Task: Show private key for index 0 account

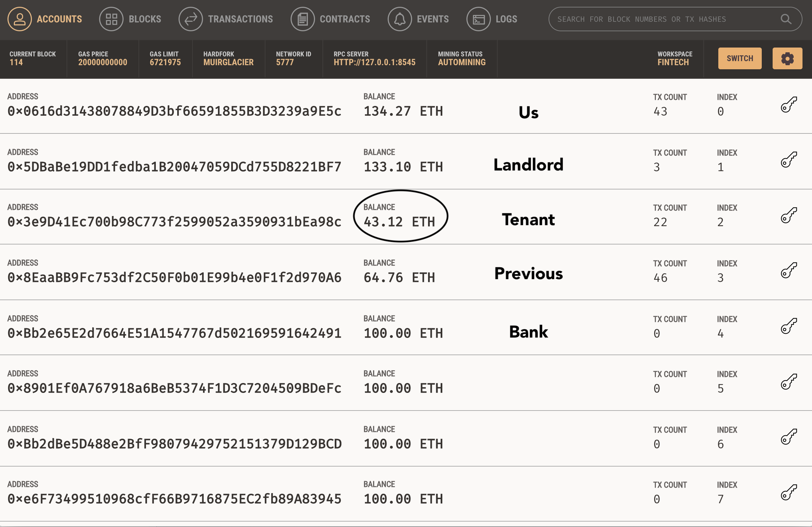Action: [x=789, y=105]
